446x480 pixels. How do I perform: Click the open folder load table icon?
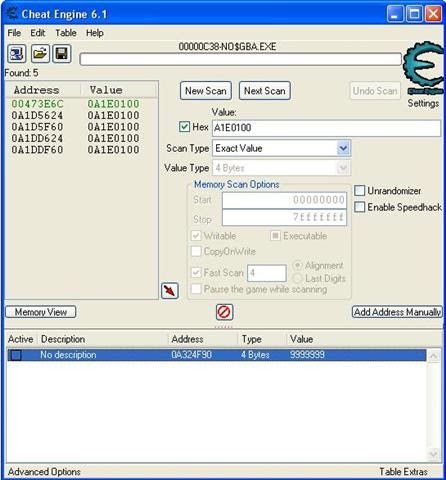(x=40, y=53)
